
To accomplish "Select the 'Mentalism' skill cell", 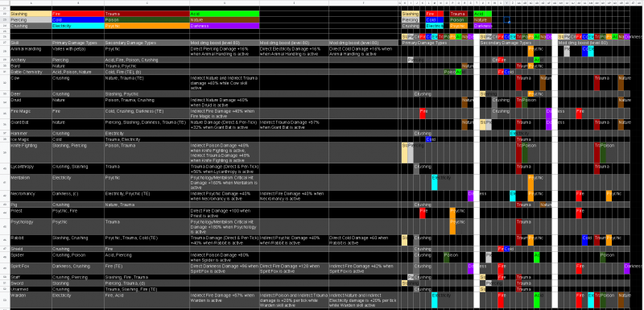I will point(31,183).
